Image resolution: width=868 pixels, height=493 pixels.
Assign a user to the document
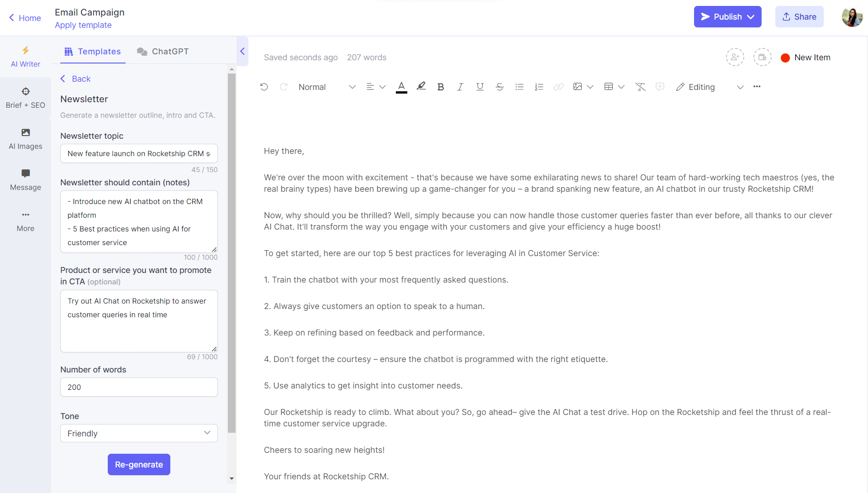tap(735, 58)
